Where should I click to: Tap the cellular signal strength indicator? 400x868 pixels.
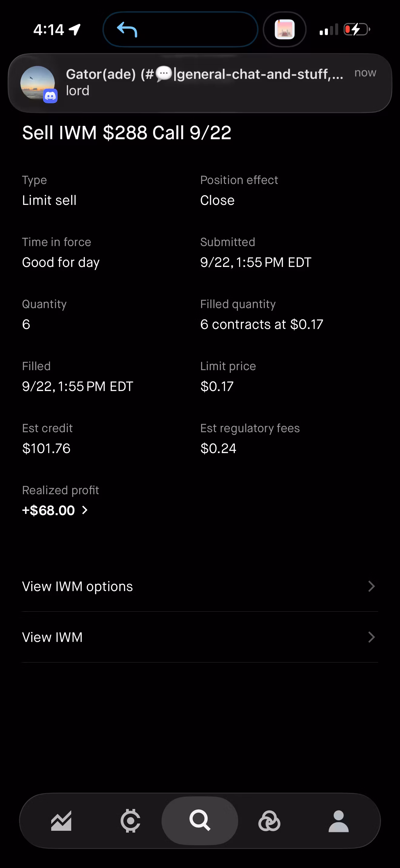328,30
